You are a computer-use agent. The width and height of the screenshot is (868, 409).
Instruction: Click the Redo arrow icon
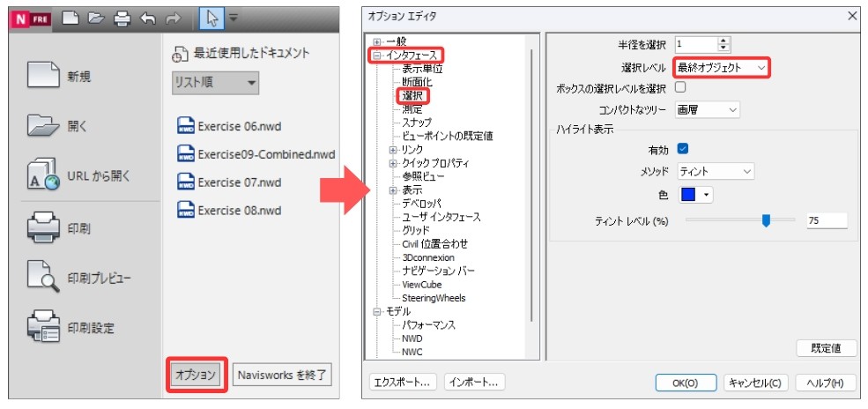[174, 19]
